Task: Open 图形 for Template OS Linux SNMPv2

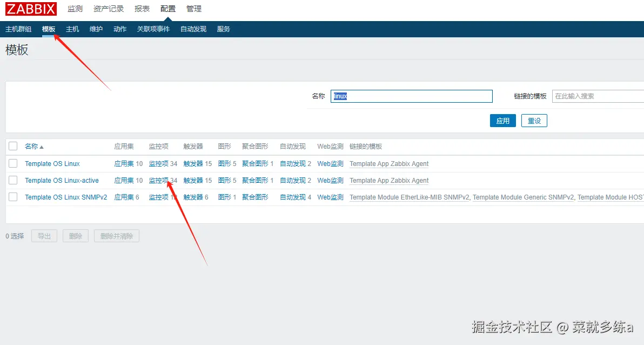Action: pyautogui.click(x=224, y=197)
